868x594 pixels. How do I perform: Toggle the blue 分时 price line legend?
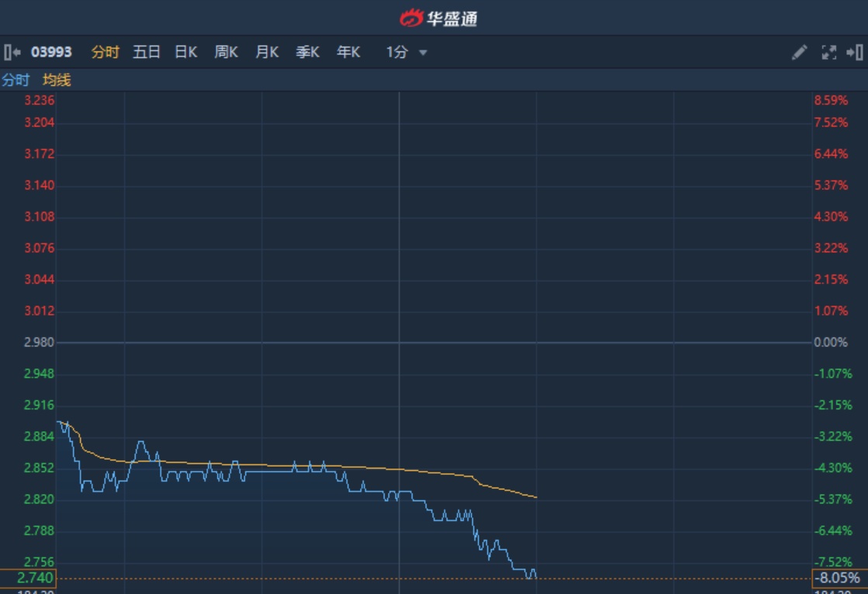(x=16, y=81)
